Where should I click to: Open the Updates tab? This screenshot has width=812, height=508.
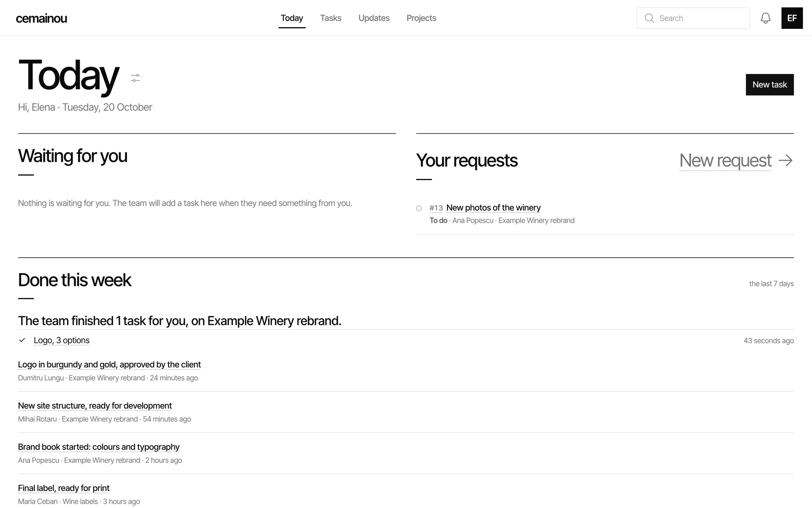point(374,18)
